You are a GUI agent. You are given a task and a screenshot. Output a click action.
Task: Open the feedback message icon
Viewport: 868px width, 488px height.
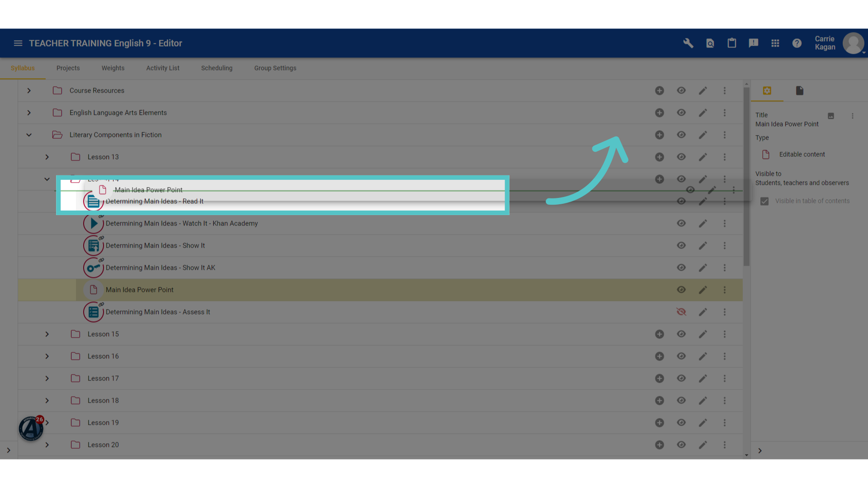(x=753, y=43)
